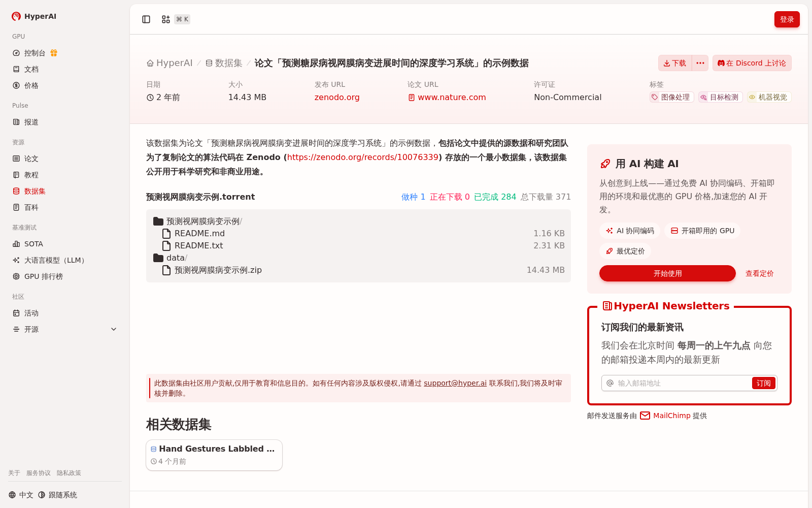This screenshot has height=508, width=812.
Task: Open the zenodo.org publish link
Action: [337, 98]
